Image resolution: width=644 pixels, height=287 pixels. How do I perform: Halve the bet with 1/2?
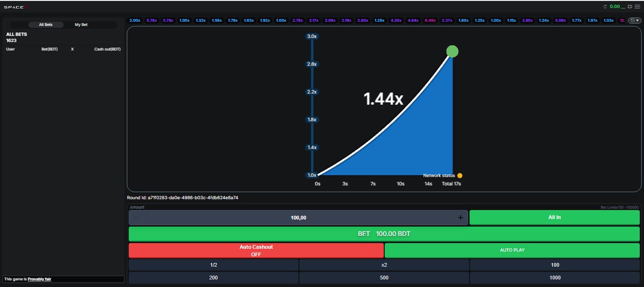click(214, 265)
